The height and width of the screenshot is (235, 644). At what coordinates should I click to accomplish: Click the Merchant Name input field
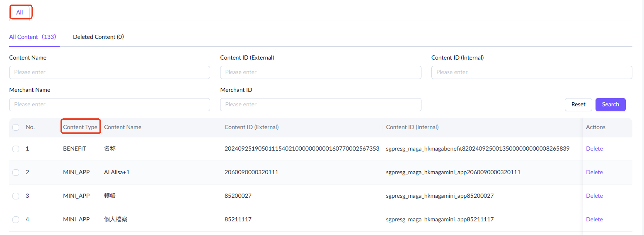coord(109,105)
